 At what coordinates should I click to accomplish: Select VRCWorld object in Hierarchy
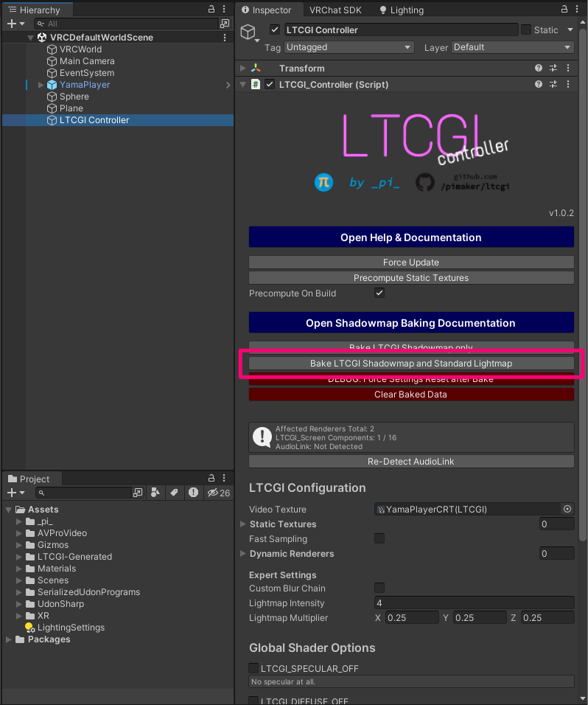[80, 49]
